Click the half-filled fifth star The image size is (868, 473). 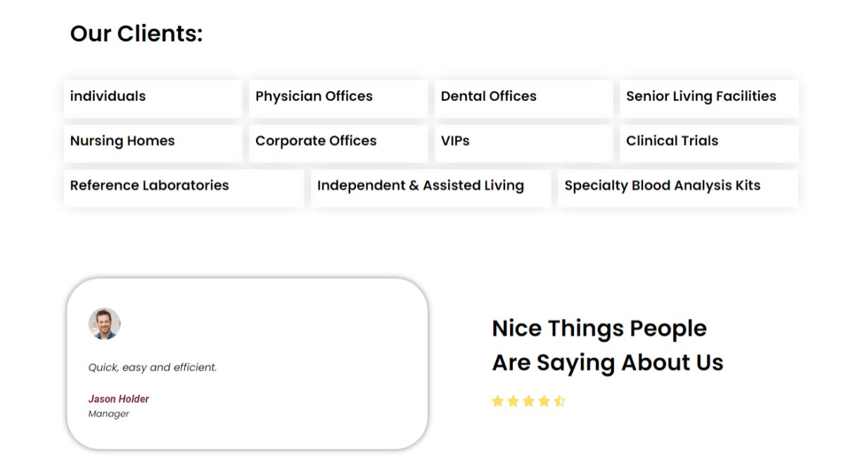(560, 401)
